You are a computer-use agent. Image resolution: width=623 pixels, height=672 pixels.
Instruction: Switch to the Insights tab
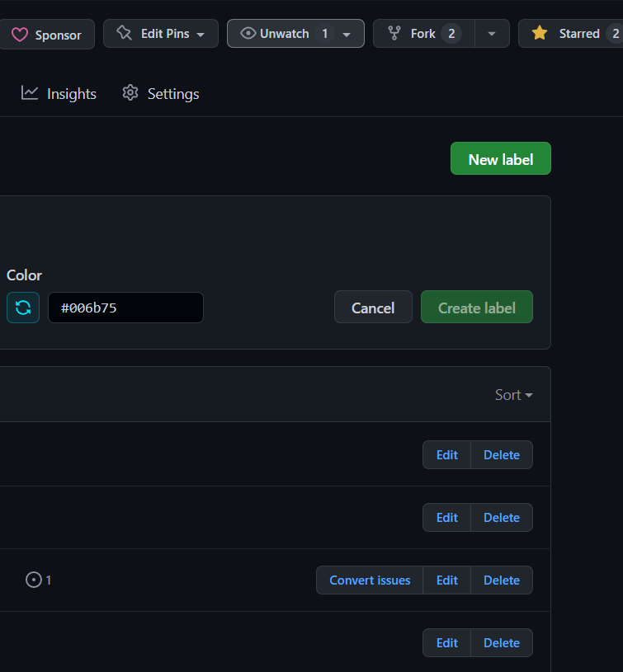(x=69, y=93)
